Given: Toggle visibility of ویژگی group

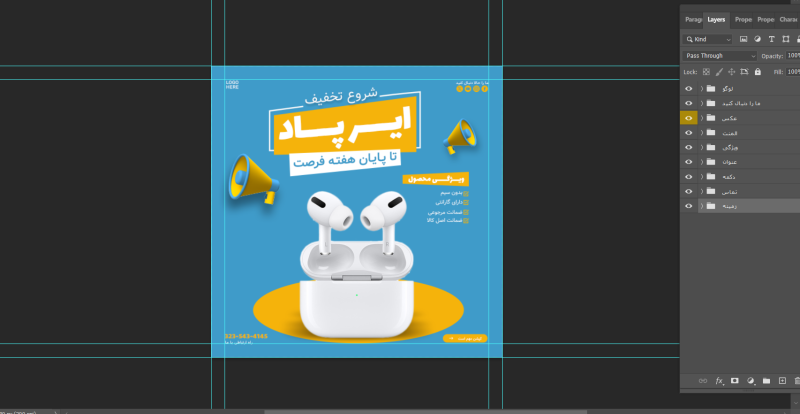Looking at the screenshot, I should pyautogui.click(x=689, y=148).
